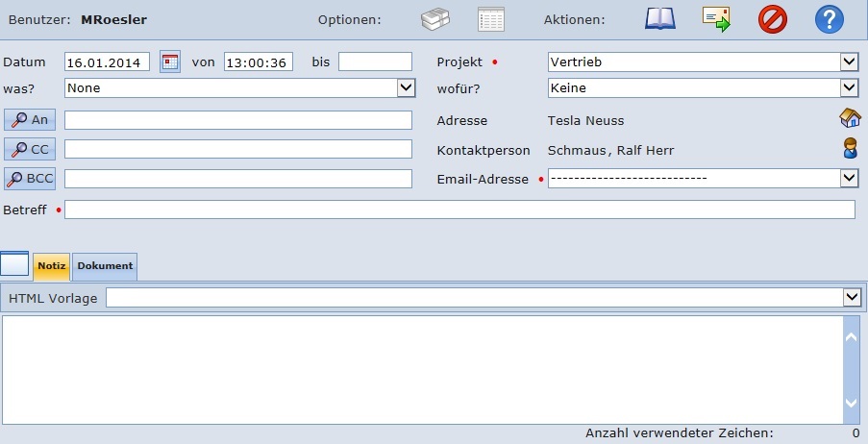Click the Betreff subject input field
868x444 pixels.
pyautogui.click(x=459, y=210)
